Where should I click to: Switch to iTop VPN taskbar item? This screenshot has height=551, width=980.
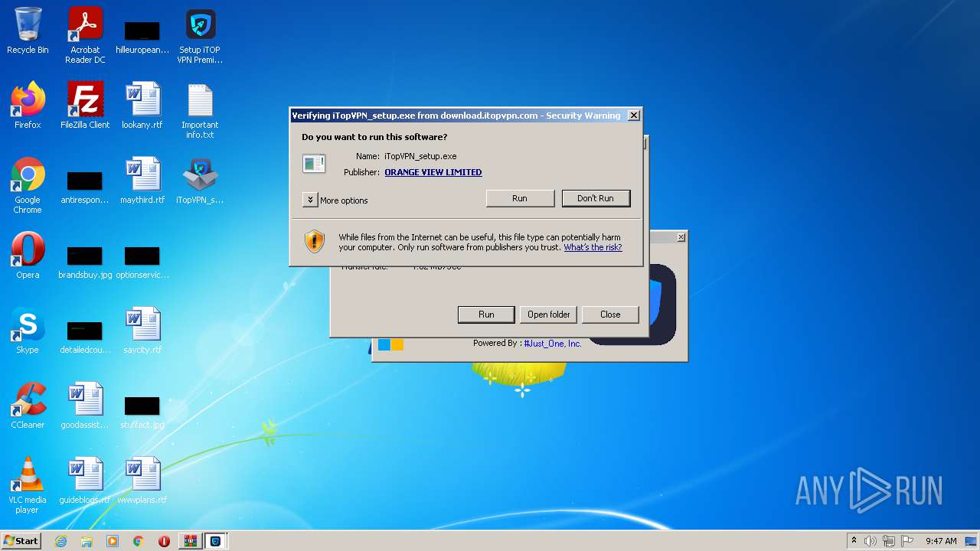[216, 541]
